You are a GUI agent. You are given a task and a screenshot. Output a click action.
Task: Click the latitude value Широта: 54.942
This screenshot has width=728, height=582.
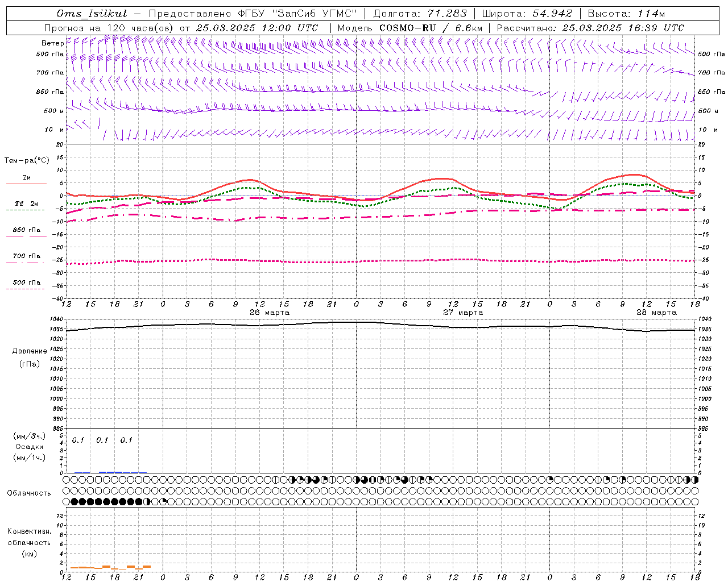[527, 14]
